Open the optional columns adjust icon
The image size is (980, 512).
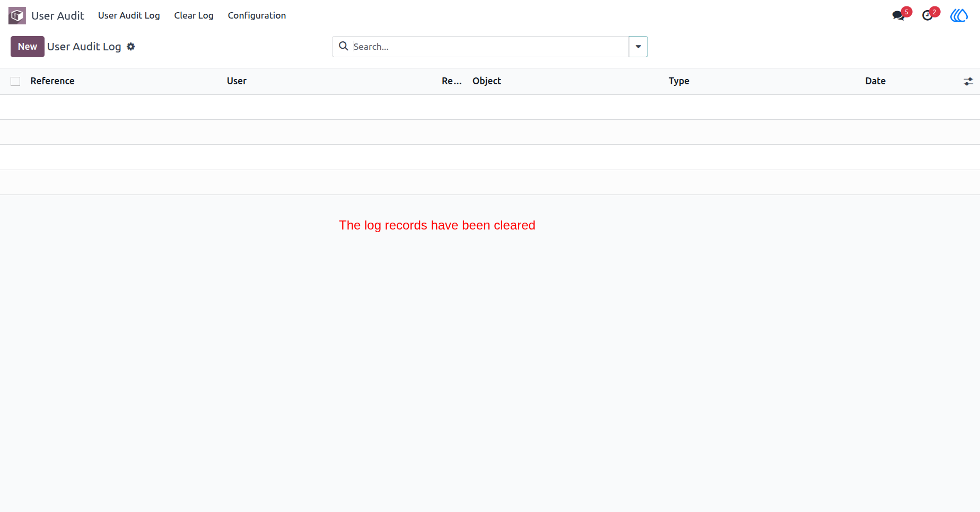tap(968, 81)
